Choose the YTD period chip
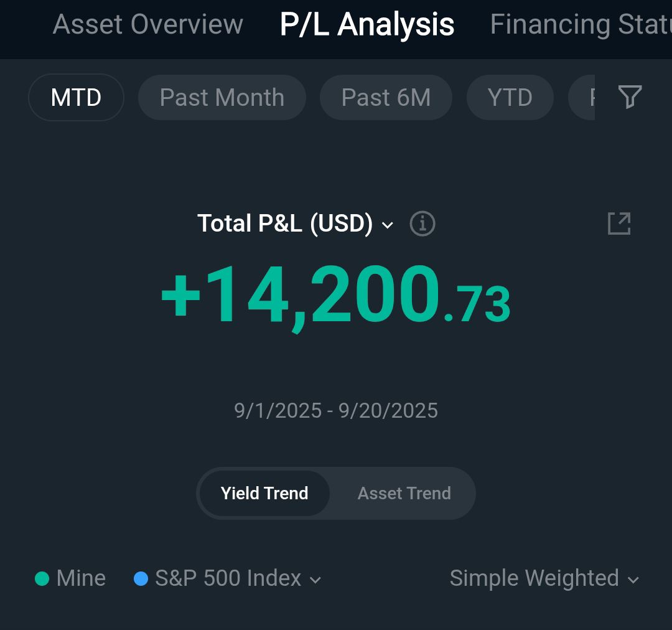The image size is (672, 630). [x=510, y=98]
